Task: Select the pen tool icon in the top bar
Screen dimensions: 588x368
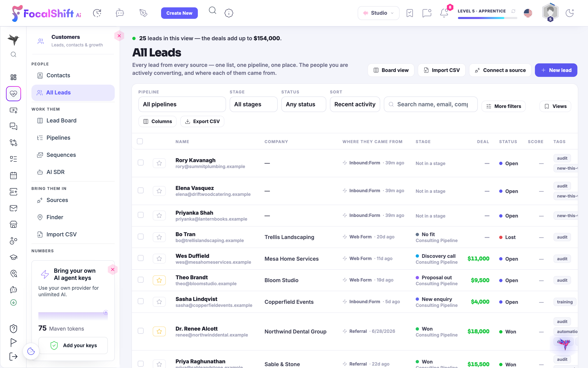Action: [x=143, y=13]
